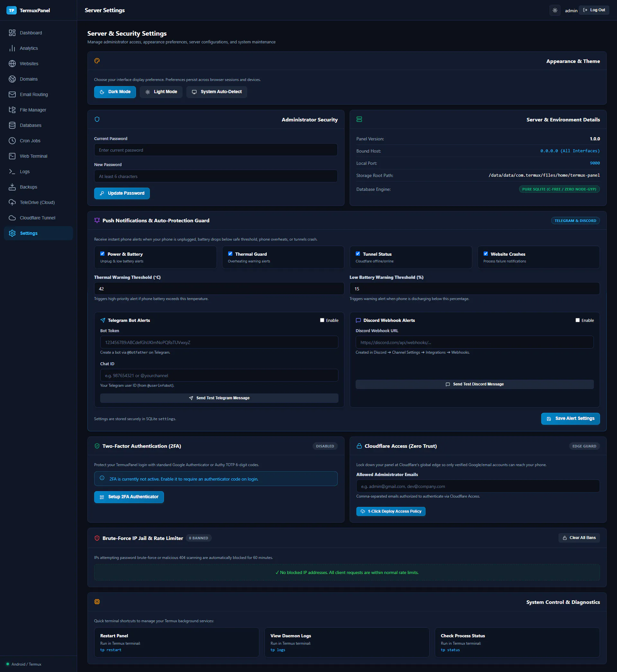Viewport: 617px width, 672px height.
Task: Click the Email Routing envelope icon
Action: [12, 94]
